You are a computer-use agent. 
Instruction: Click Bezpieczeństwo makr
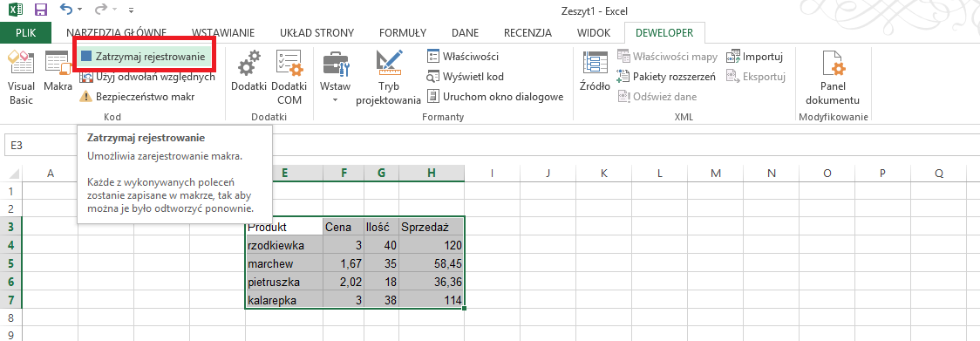(x=138, y=96)
